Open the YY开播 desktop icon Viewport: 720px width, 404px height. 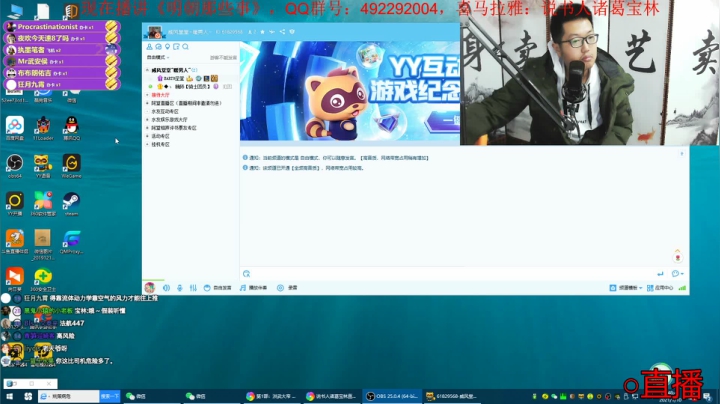pos(15,204)
